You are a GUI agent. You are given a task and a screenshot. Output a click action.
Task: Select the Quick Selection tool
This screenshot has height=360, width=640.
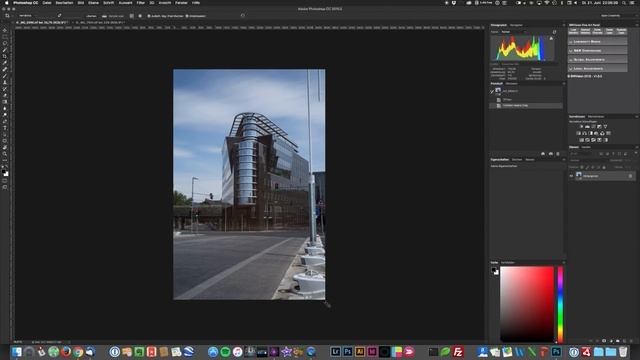5,50
